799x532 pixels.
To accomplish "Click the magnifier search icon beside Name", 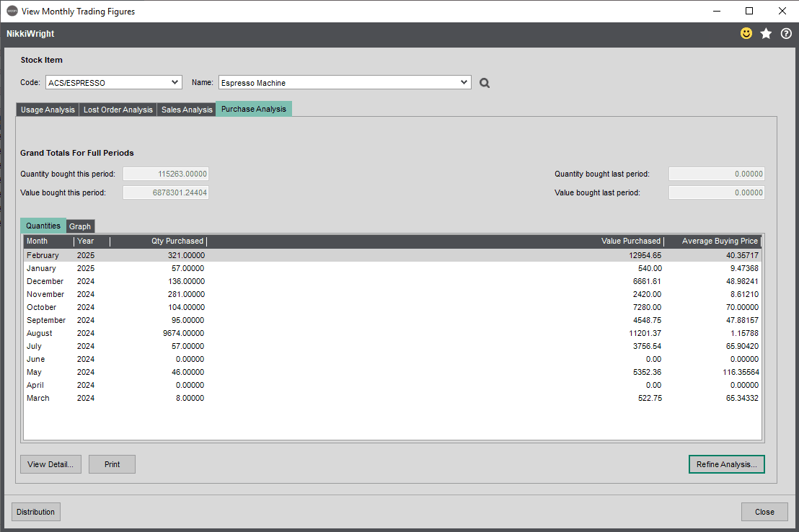I will (485, 83).
